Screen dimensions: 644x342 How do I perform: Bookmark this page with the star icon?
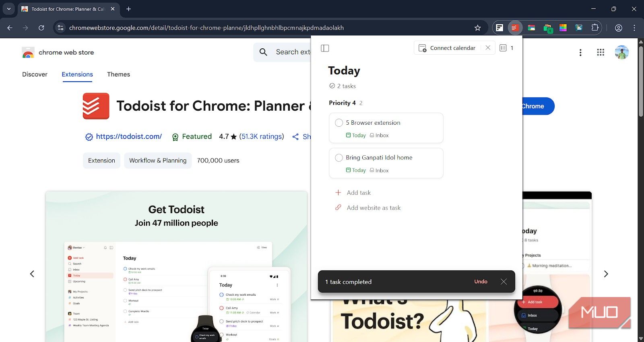click(x=477, y=28)
